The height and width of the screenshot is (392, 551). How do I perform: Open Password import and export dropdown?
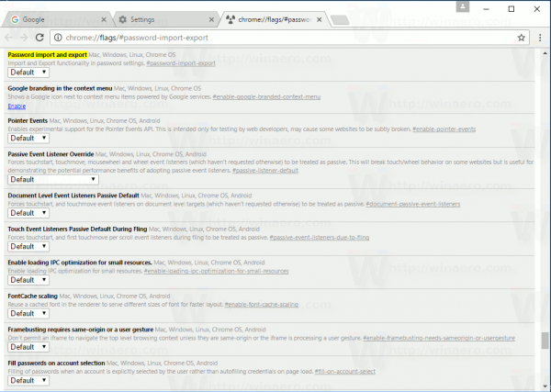(28, 73)
